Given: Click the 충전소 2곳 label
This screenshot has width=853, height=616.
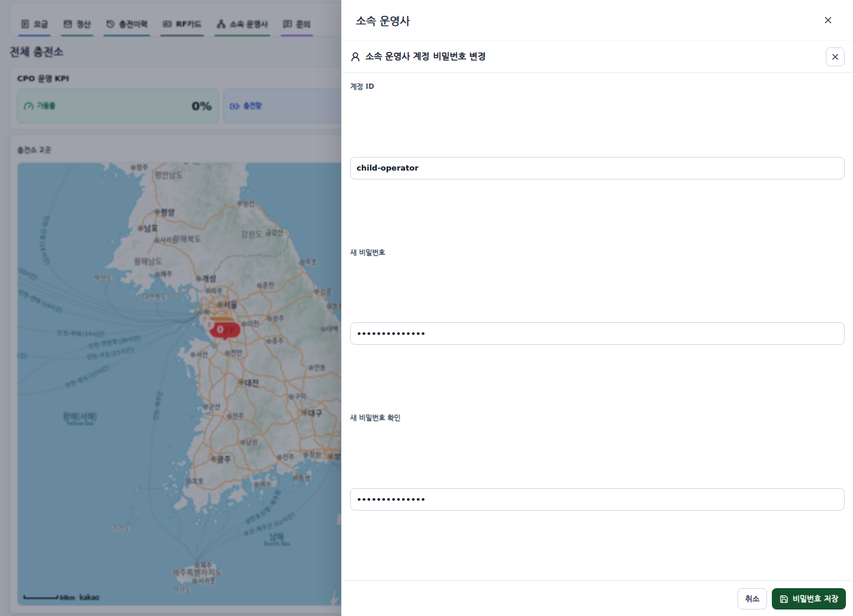Looking at the screenshot, I should coord(34,150).
